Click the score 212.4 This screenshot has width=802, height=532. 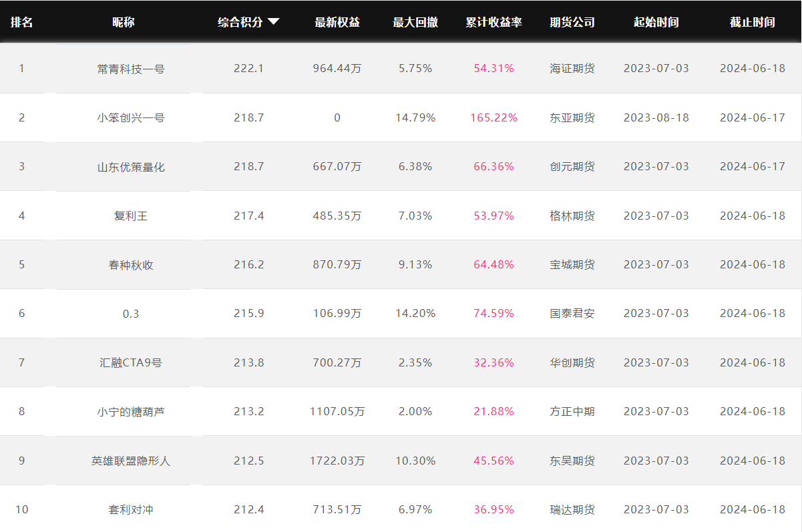[249, 510]
